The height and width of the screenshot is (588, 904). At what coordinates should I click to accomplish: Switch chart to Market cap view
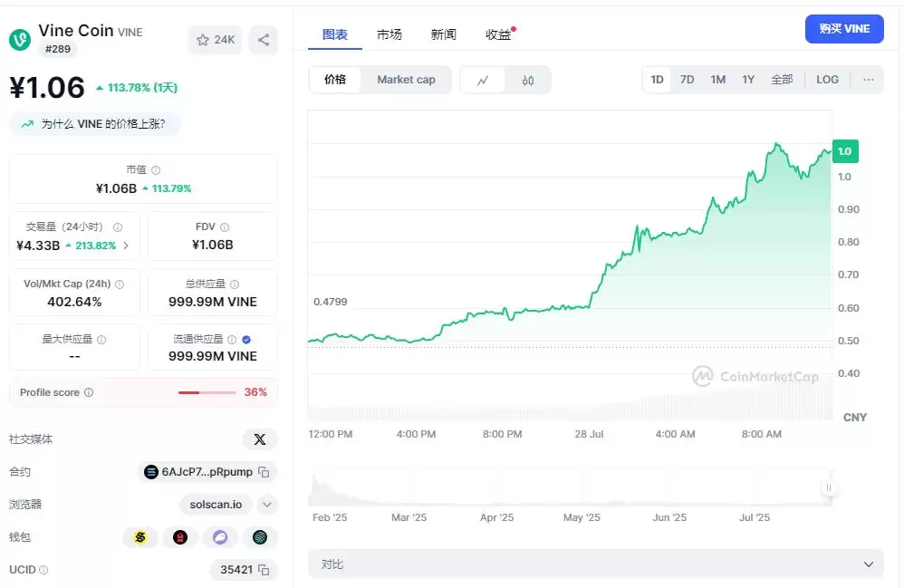point(406,80)
